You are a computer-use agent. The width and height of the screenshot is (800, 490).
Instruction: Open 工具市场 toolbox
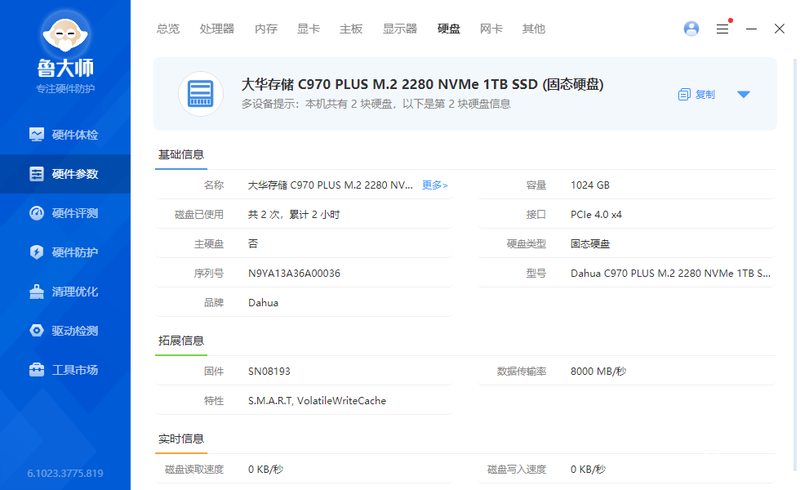(x=65, y=370)
